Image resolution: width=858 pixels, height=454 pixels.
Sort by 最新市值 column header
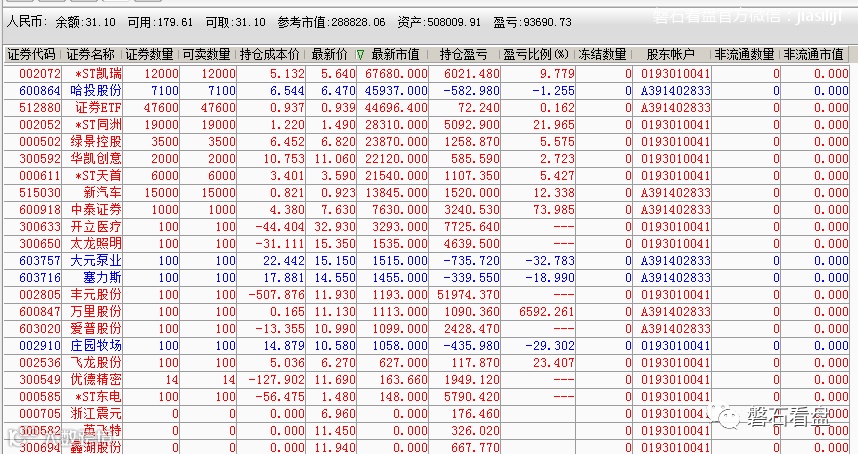[396, 55]
